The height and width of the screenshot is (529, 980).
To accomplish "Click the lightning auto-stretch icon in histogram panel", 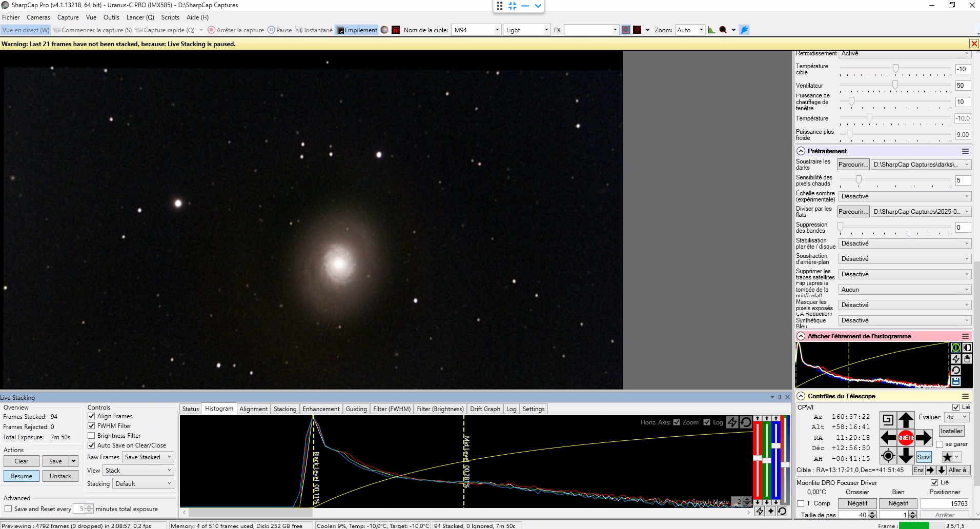I will coord(956,359).
